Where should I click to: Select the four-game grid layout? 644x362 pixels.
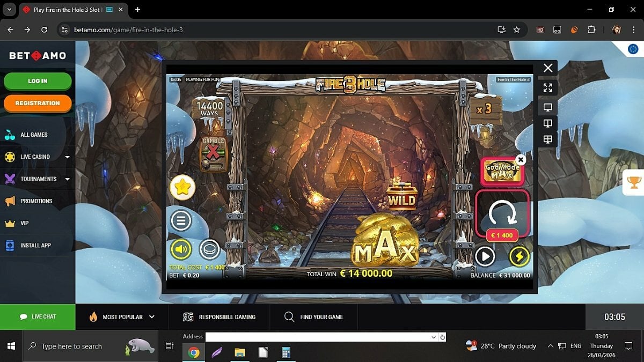pos(547,139)
